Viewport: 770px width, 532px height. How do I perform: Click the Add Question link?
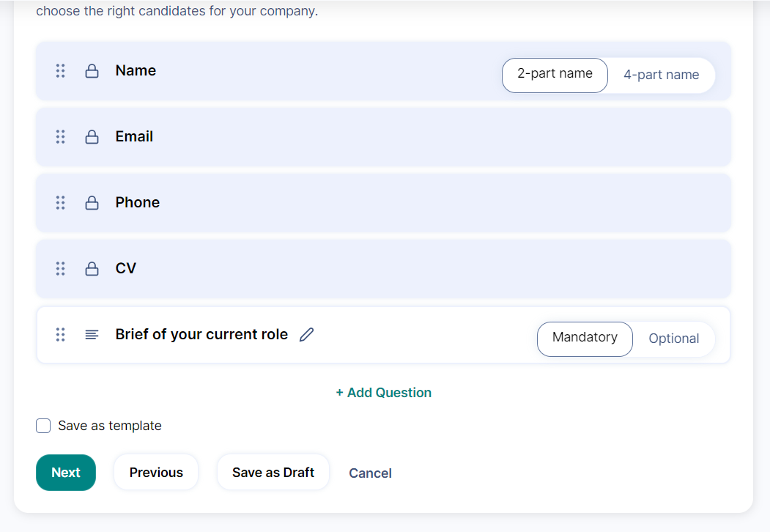(x=384, y=393)
